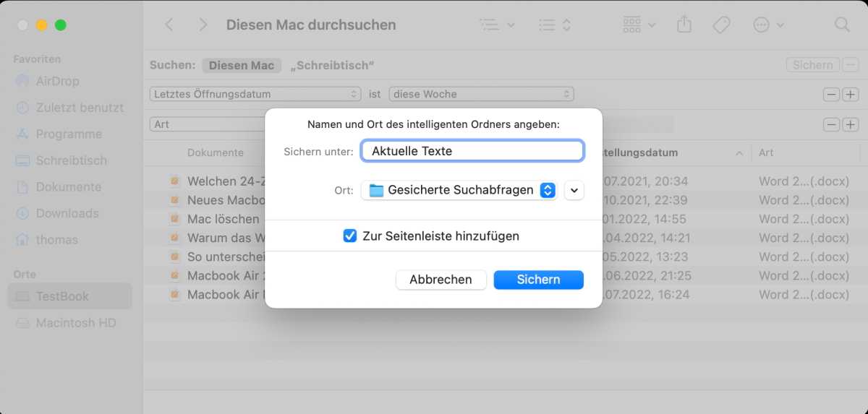The width and height of the screenshot is (868, 414).
Task: Open 'Letztes Öffnungsdatum' criteria dropdown
Action: (255, 94)
